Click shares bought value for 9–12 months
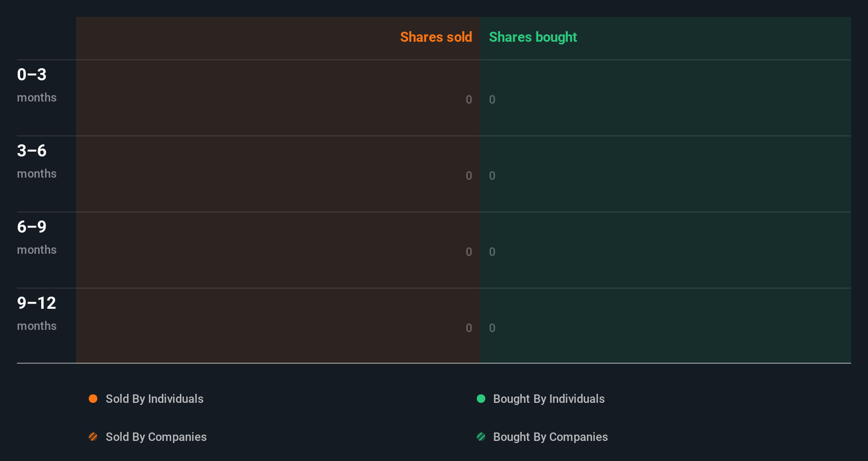868x461 pixels. tap(492, 328)
